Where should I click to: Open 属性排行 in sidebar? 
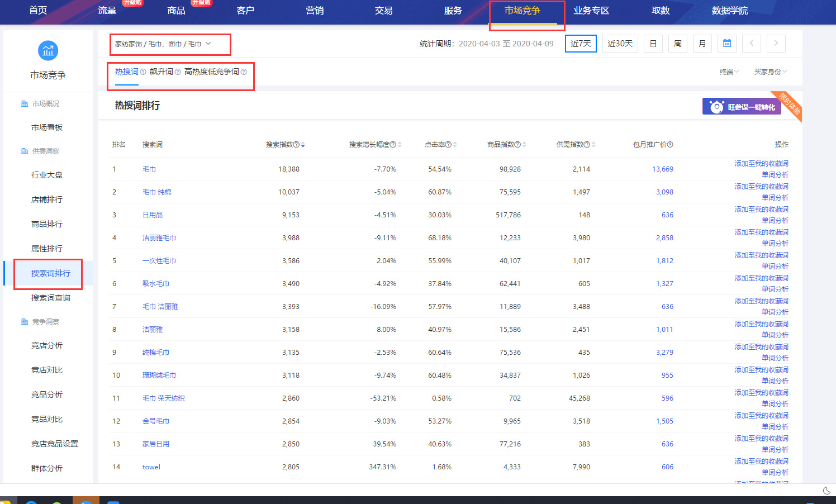click(47, 249)
